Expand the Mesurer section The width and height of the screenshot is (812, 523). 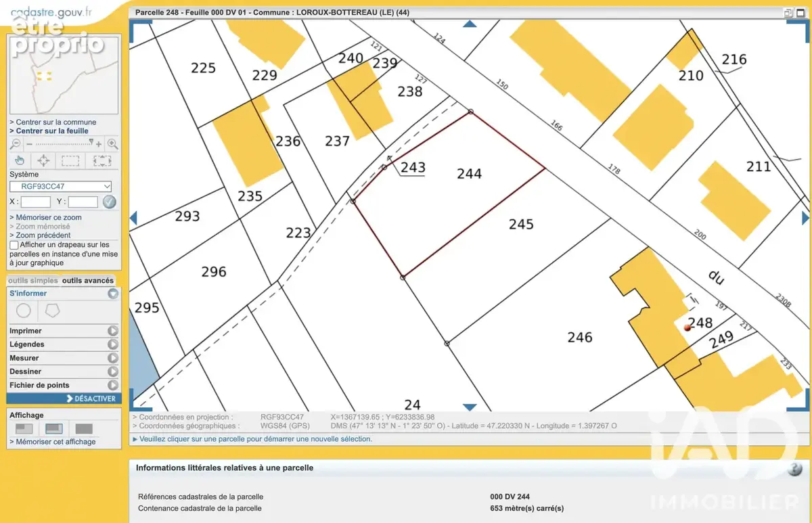pos(113,358)
